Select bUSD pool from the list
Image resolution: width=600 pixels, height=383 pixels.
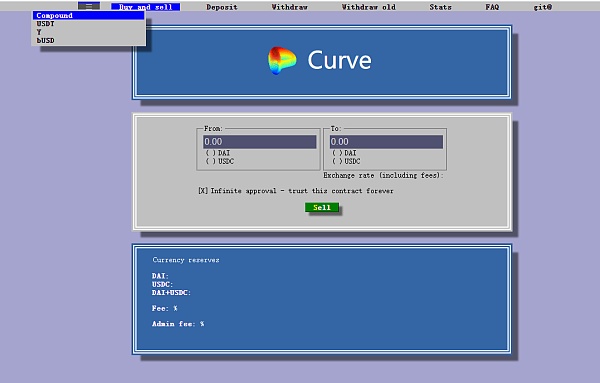click(88, 41)
